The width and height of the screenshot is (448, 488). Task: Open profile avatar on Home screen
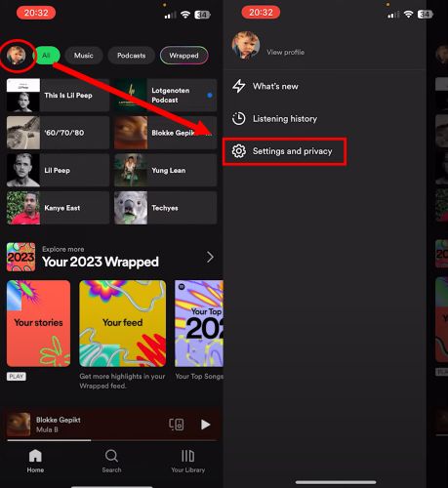pos(17,56)
